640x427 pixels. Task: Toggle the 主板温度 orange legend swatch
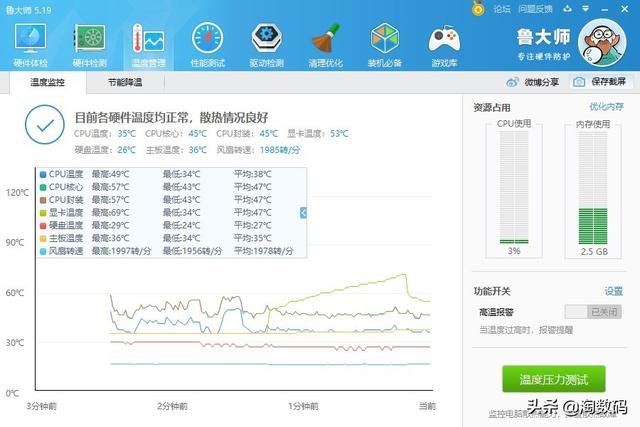(43, 239)
